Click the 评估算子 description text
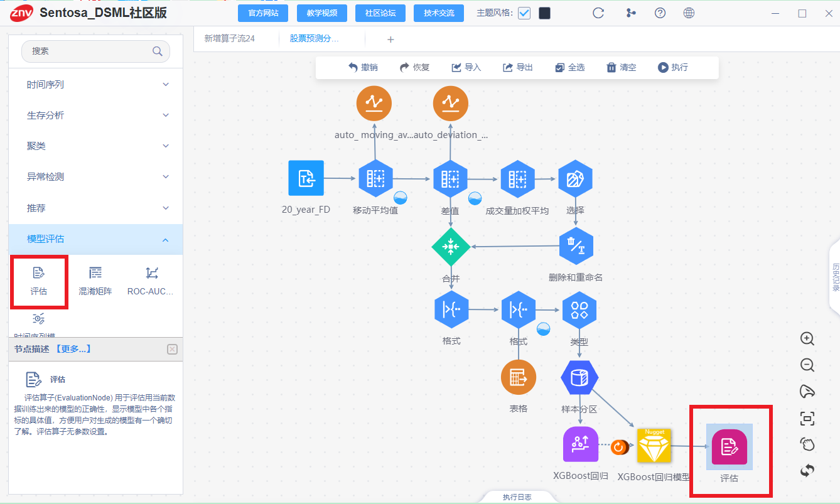 (x=94, y=414)
